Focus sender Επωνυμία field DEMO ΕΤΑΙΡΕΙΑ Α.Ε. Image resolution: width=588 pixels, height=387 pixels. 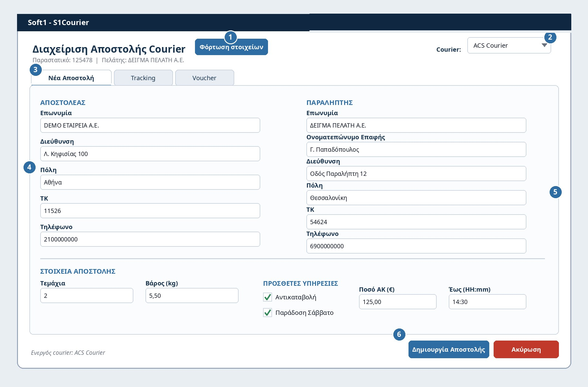[x=150, y=125]
